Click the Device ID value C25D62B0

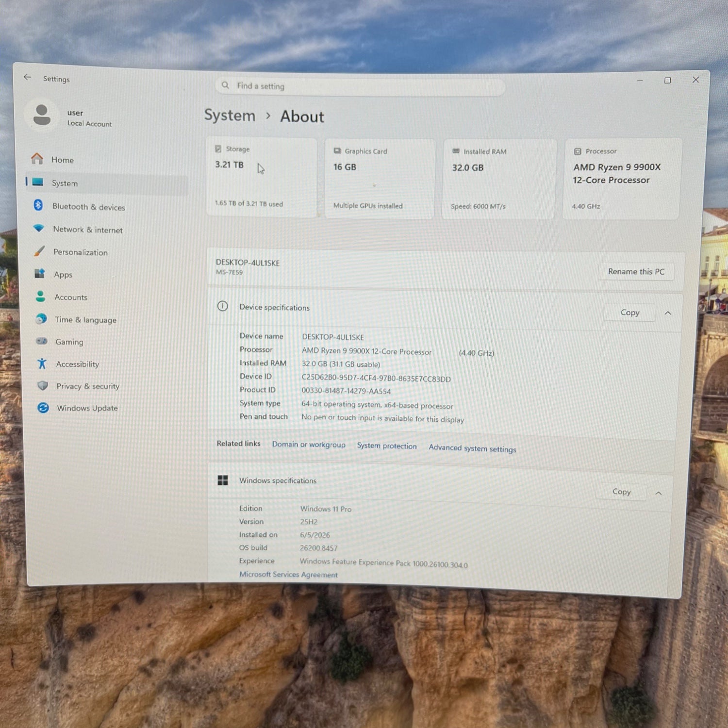(376, 379)
